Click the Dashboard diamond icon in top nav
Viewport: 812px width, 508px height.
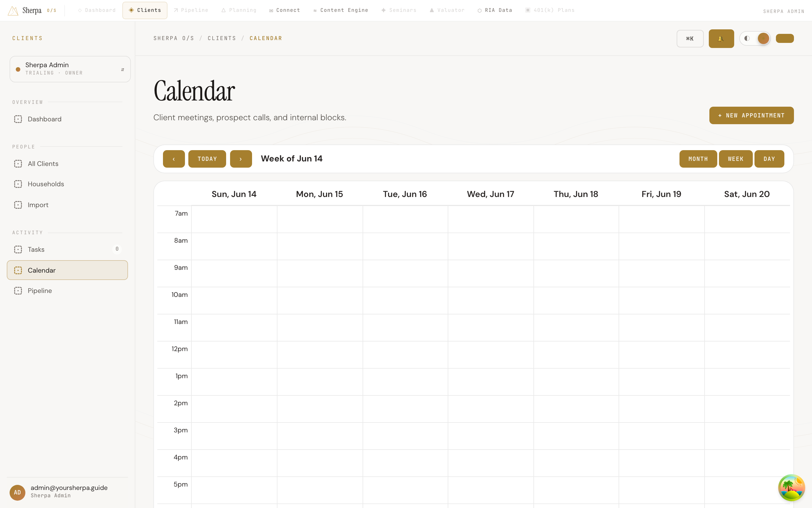[x=80, y=10]
